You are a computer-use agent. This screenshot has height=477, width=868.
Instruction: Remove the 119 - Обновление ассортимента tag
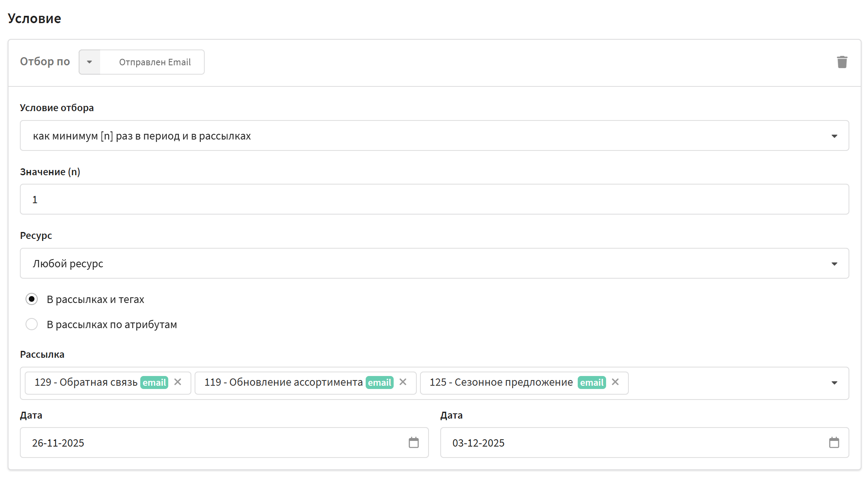click(x=403, y=382)
